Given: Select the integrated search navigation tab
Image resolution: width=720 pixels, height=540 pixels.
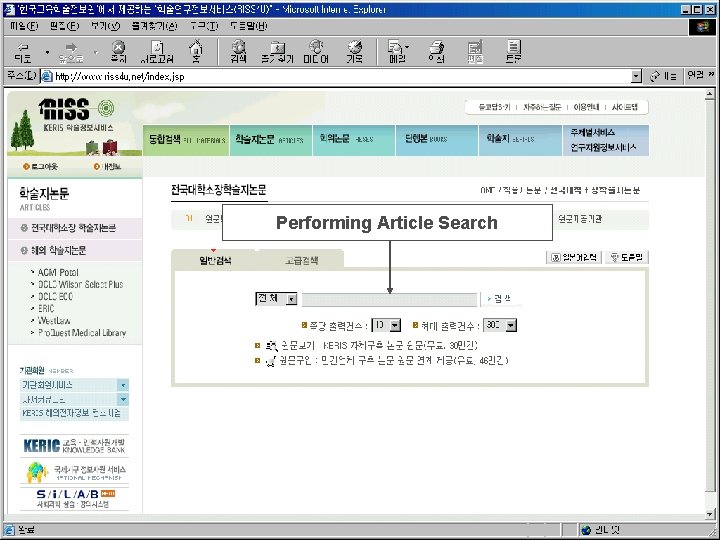Looking at the screenshot, I should pyautogui.click(x=186, y=140).
